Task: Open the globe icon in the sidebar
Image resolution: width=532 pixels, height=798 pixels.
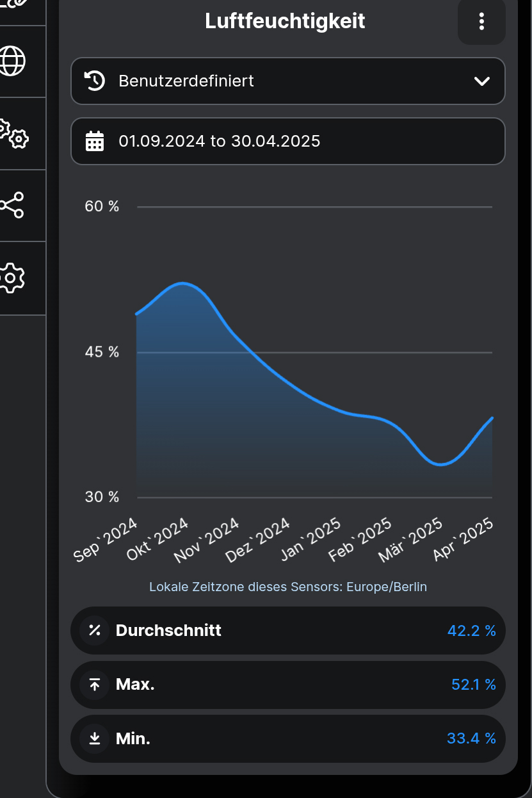Action: coord(13,61)
